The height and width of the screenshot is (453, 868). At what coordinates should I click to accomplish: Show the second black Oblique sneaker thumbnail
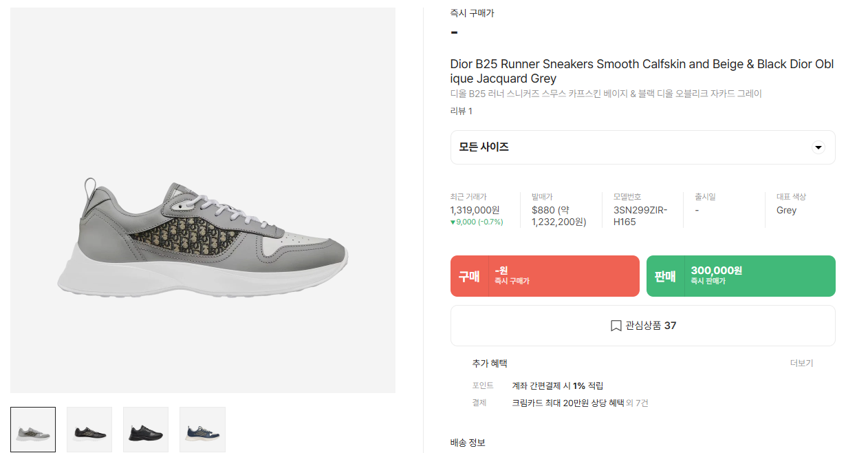click(89, 430)
